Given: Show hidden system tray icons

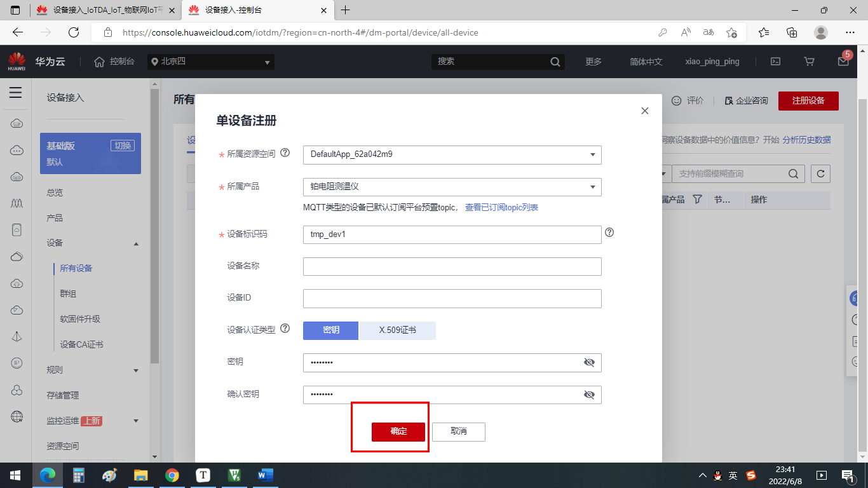Looking at the screenshot, I should click(x=702, y=475).
